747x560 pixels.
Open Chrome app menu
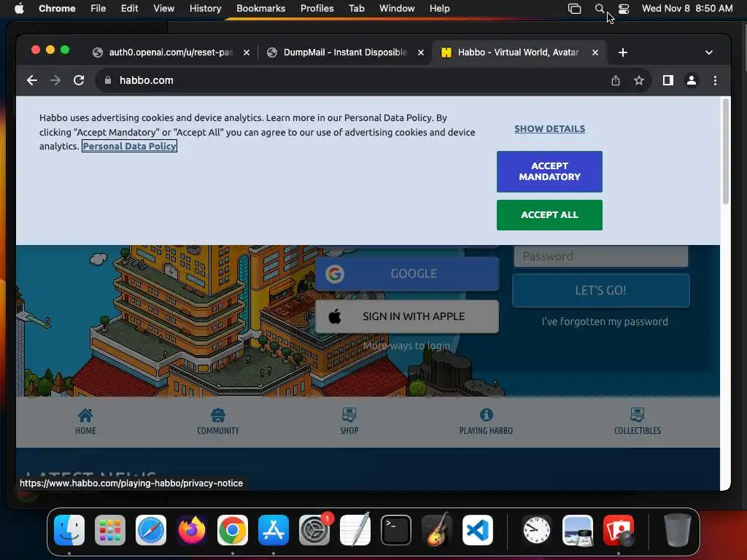click(x=57, y=9)
